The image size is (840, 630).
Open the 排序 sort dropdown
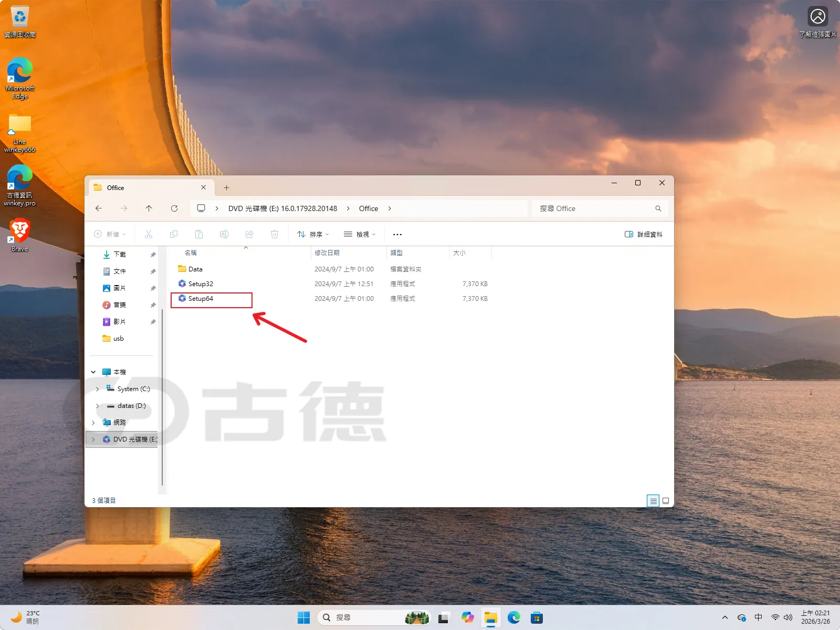click(x=313, y=234)
